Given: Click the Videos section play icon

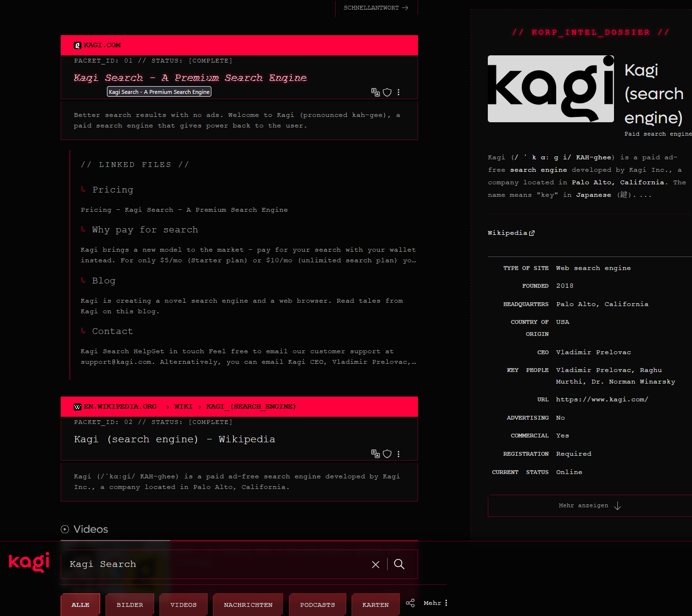Looking at the screenshot, I should click(64, 529).
